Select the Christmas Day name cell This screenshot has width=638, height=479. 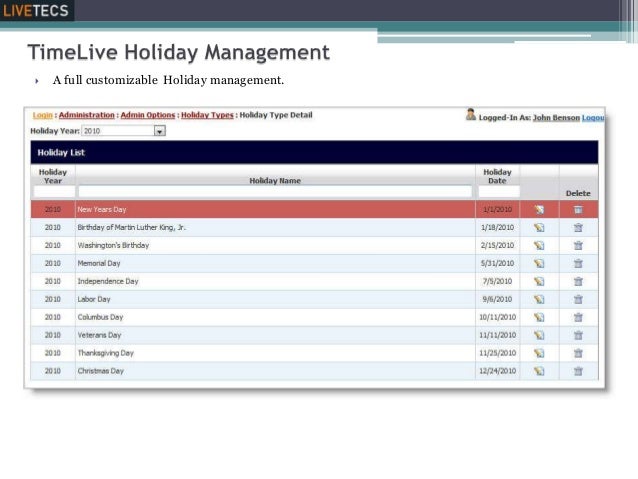pos(275,371)
